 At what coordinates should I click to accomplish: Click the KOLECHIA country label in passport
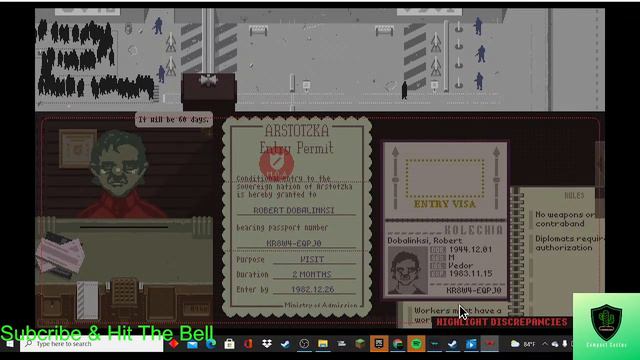coord(473,230)
